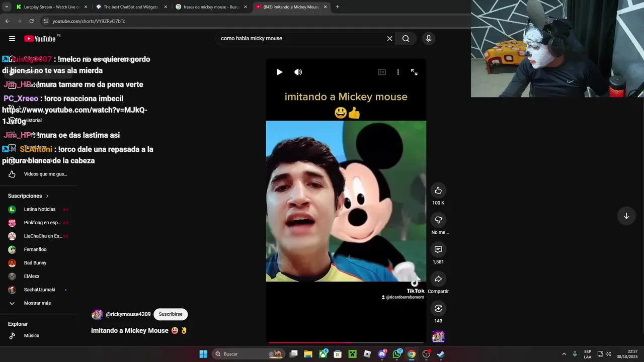The height and width of the screenshot is (362, 644).
Task: Open the tab search dropdown arrow
Action: [x=7, y=7]
